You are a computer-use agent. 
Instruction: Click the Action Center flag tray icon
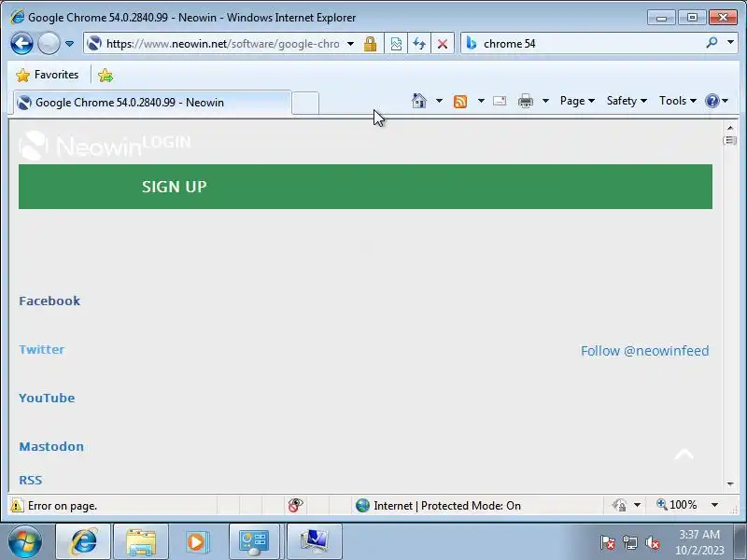(x=607, y=542)
